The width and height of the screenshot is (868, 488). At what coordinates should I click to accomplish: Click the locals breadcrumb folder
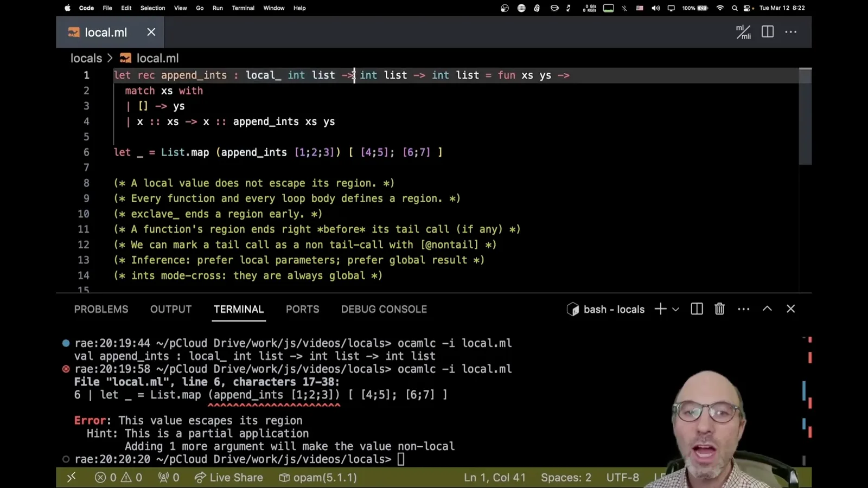point(86,58)
